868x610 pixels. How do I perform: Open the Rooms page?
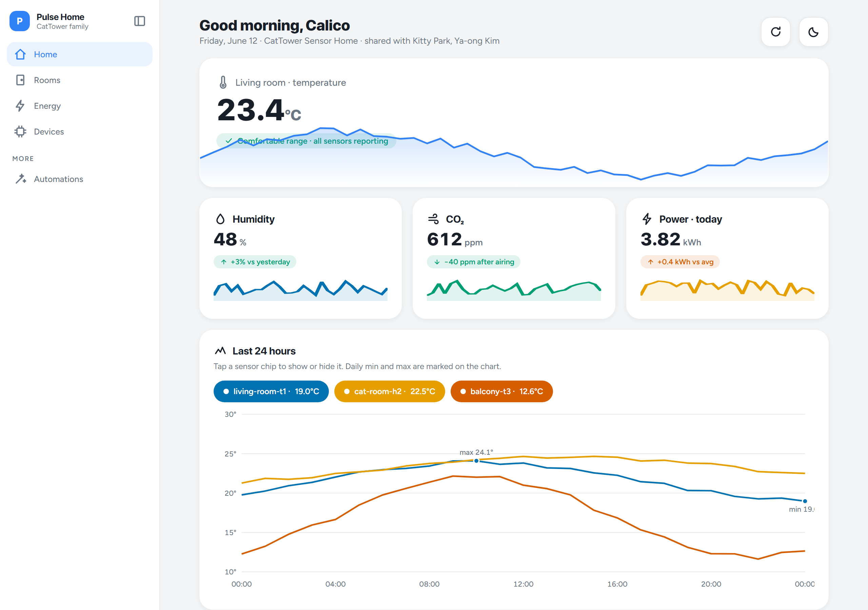coord(80,80)
